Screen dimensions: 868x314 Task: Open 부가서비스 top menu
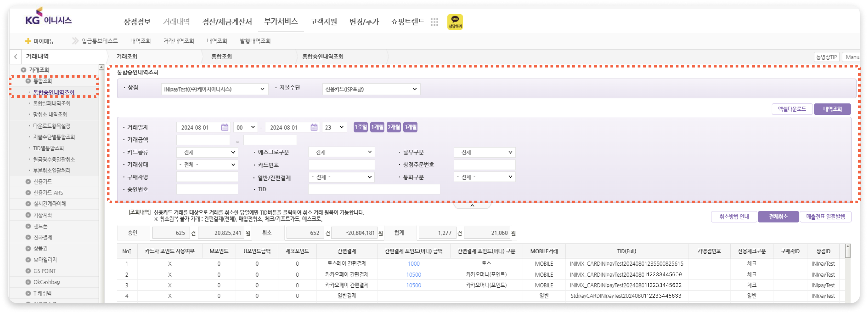(x=281, y=22)
